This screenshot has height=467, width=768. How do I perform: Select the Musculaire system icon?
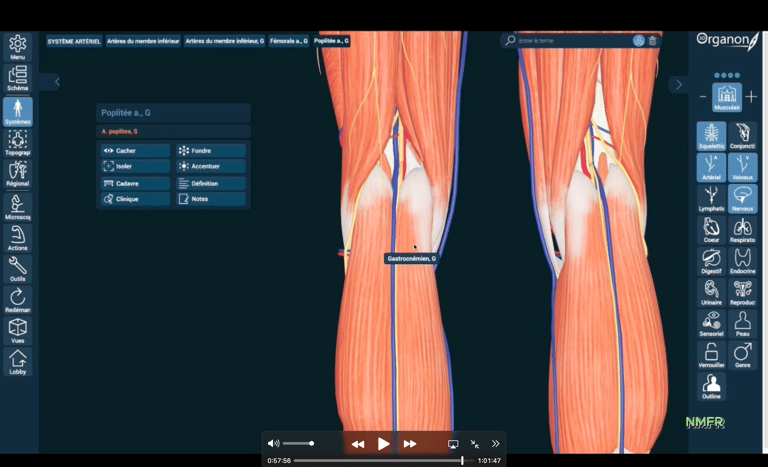pos(727,98)
